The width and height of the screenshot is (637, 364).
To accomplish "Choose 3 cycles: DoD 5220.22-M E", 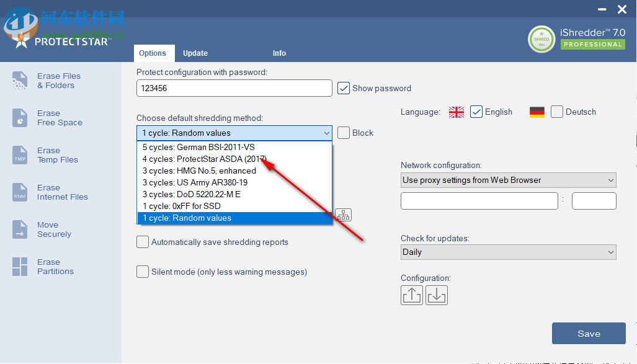I will click(x=235, y=194).
